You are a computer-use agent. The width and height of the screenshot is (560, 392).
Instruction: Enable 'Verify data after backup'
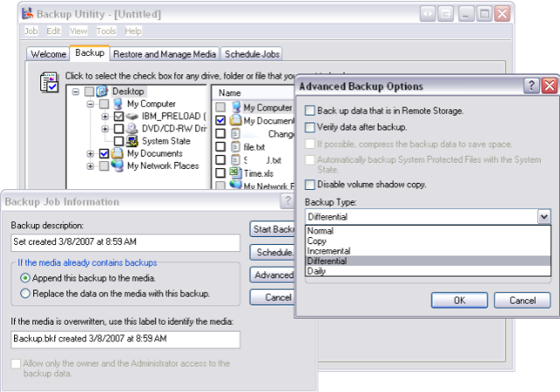coord(310,127)
